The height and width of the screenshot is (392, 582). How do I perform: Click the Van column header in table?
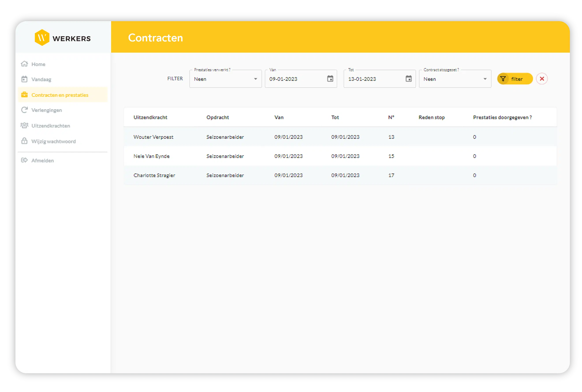coord(279,117)
